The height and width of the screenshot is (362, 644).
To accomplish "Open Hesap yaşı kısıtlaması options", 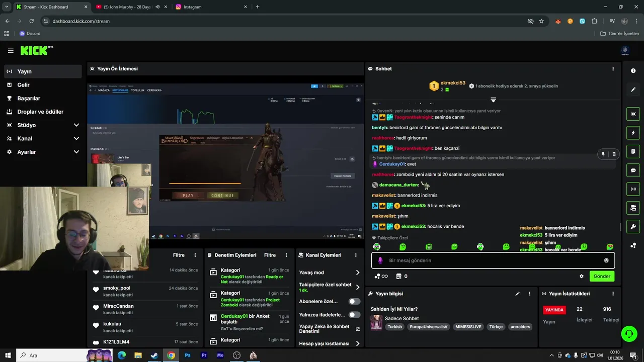I will pyautogui.click(x=358, y=343).
